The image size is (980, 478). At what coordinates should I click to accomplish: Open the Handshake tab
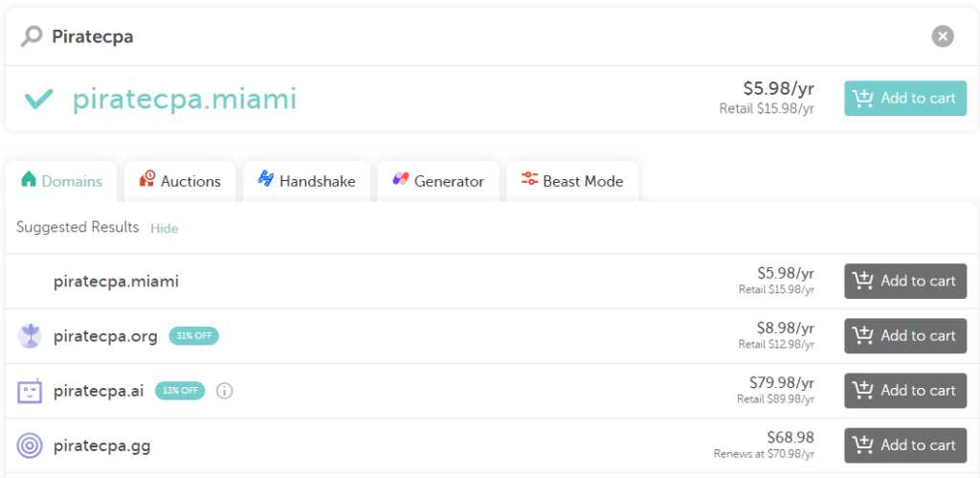(306, 181)
